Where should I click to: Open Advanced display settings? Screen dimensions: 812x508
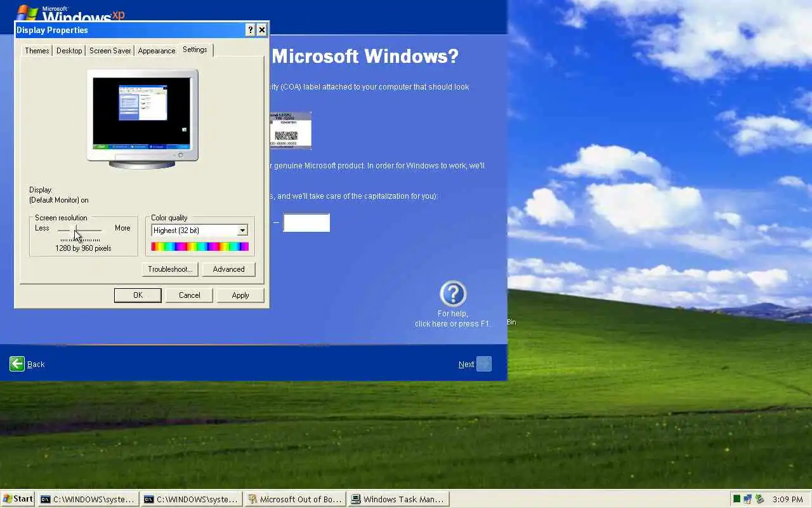[x=228, y=269]
